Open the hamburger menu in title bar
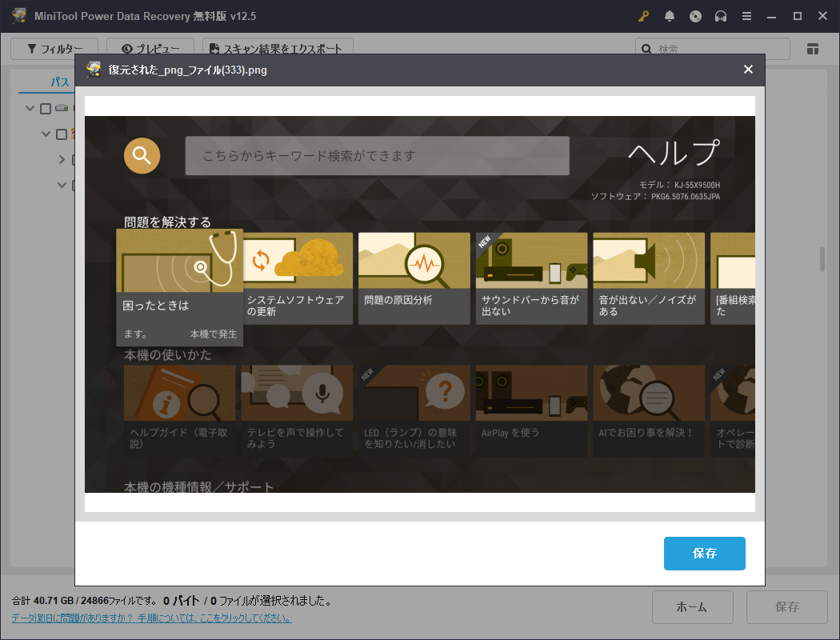The width and height of the screenshot is (840, 640). point(746,16)
